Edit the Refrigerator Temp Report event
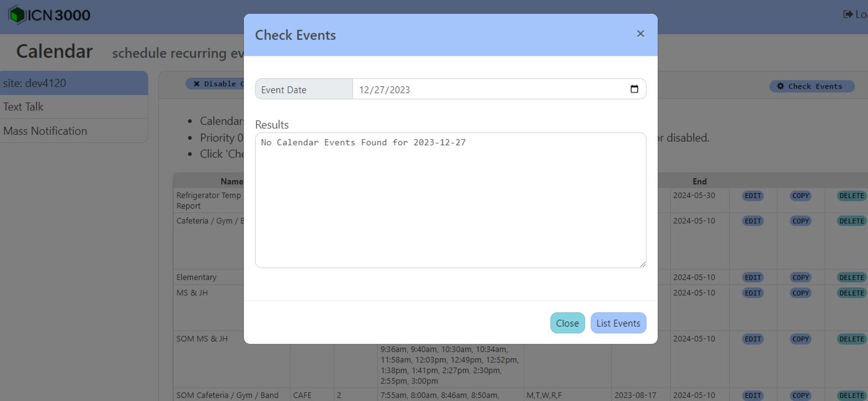This screenshot has width=868, height=401. (x=752, y=196)
